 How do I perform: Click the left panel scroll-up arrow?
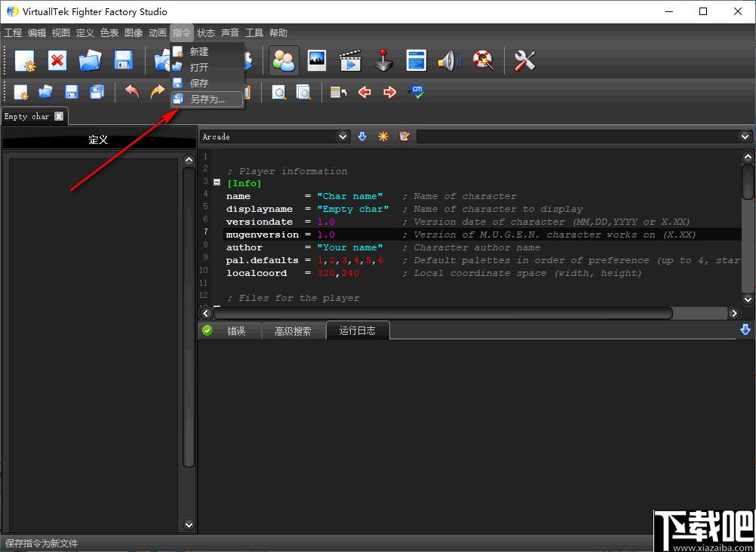(x=189, y=160)
